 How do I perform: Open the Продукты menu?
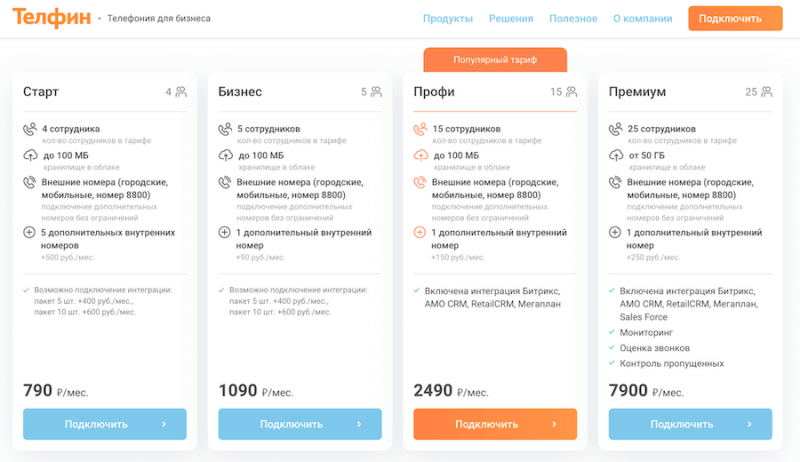[x=448, y=19]
